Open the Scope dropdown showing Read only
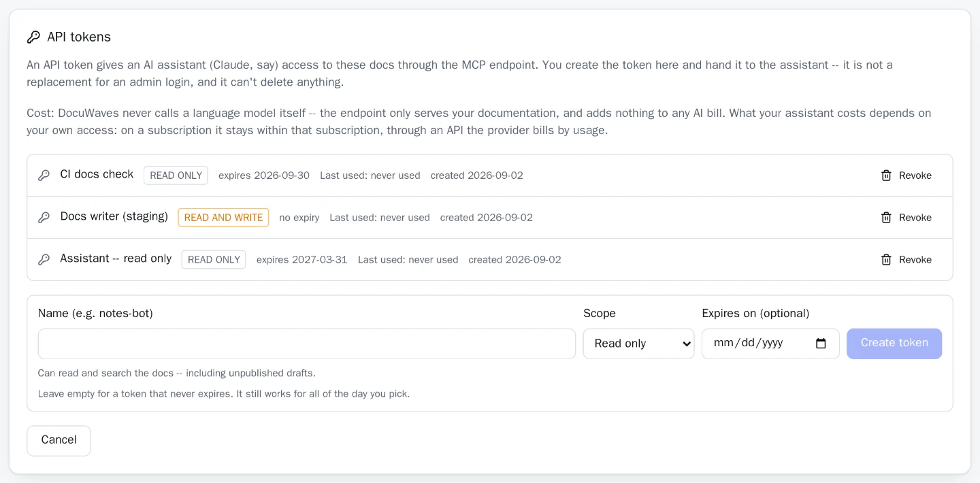This screenshot has height=483, width=980. tap(638, 344)
